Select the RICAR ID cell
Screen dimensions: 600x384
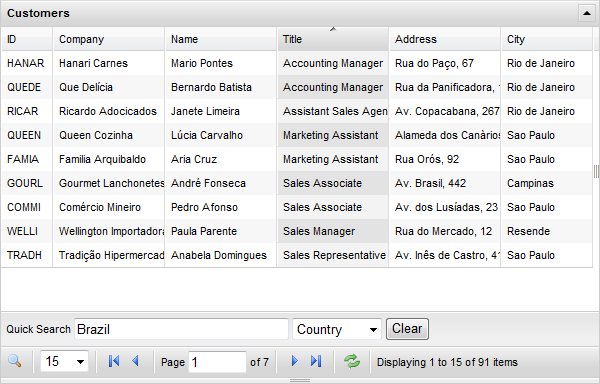[26, 111]
